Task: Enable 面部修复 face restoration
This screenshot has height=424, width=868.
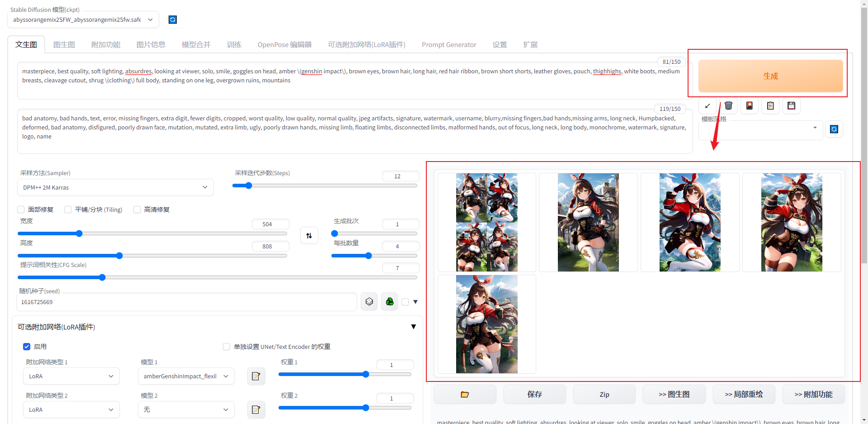Action: pos(21,210)
